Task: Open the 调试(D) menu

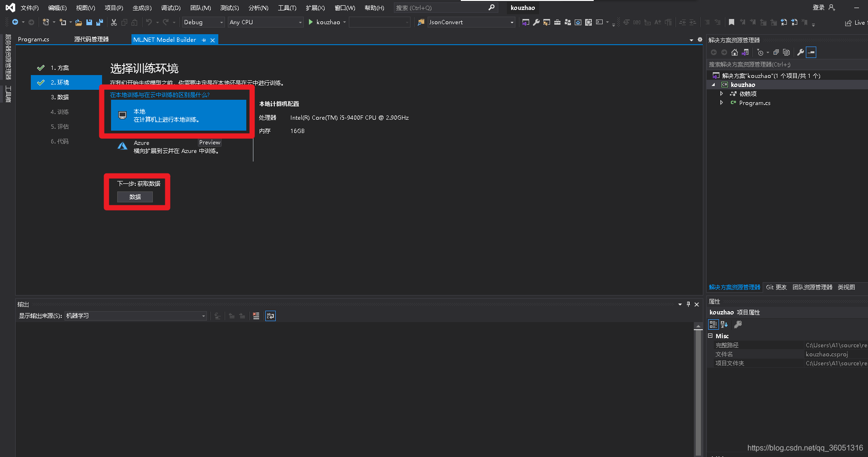Action: pos(171,8)
